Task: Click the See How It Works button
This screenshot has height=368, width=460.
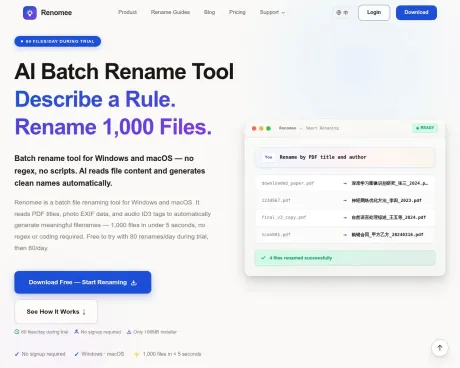Action: click(x=56, y=312)
